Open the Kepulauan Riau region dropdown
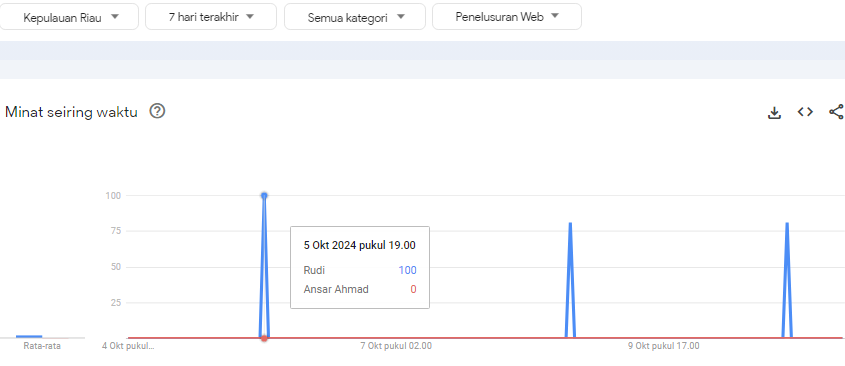 point(69,17)
